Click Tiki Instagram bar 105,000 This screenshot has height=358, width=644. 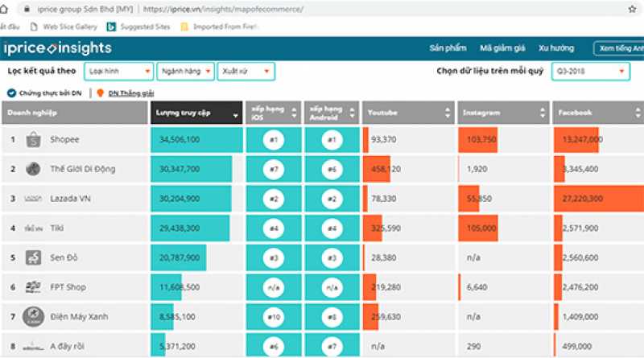(x=478, y=228)
